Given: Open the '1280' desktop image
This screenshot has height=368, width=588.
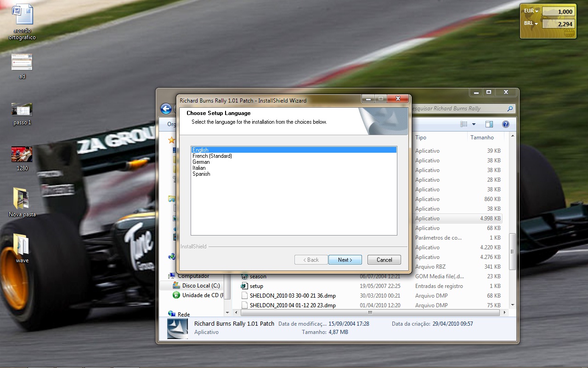Looking at the screenshot, I should point(22,159).
